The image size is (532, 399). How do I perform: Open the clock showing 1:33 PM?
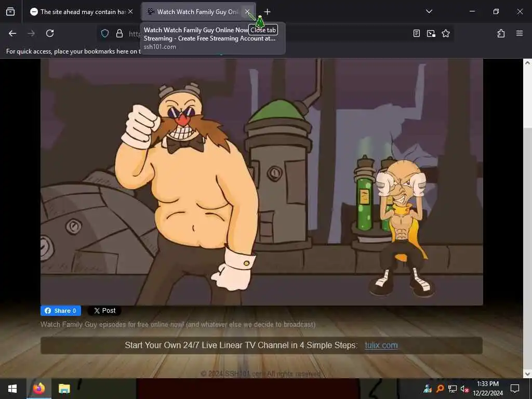click(x=488, y=389)
